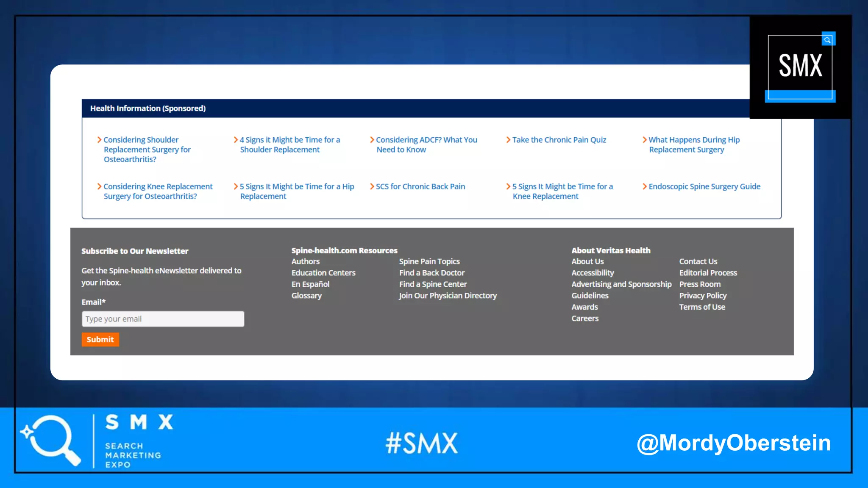
Task: Click the arrow beside Endoscopic Spine Surgery Guide
Action: point(644,186)
